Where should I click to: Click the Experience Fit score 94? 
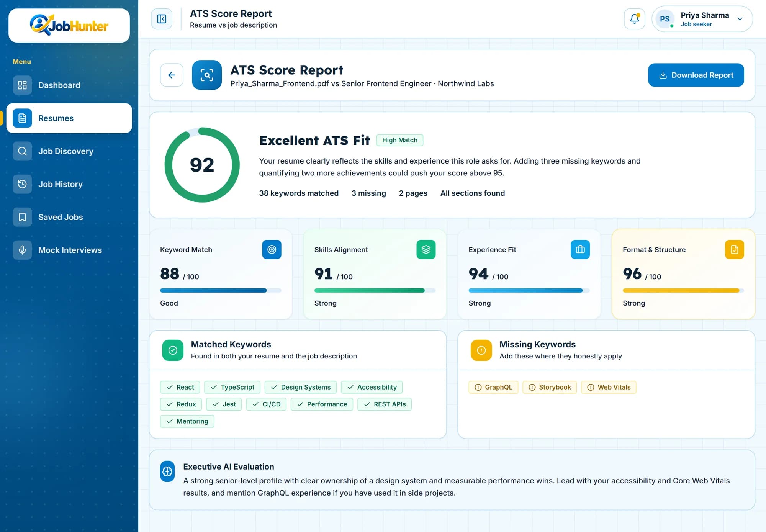coord(478,273)
